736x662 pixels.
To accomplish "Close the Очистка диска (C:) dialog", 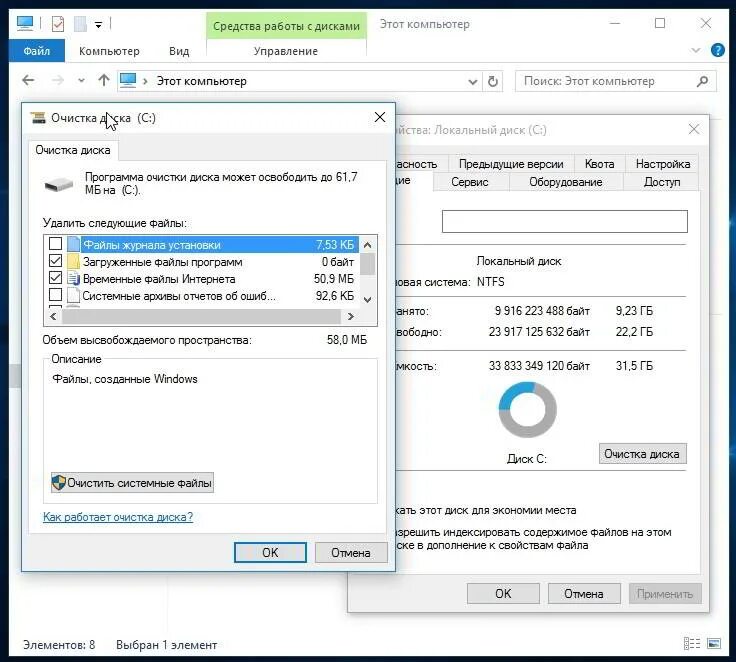I will (380, 117).
